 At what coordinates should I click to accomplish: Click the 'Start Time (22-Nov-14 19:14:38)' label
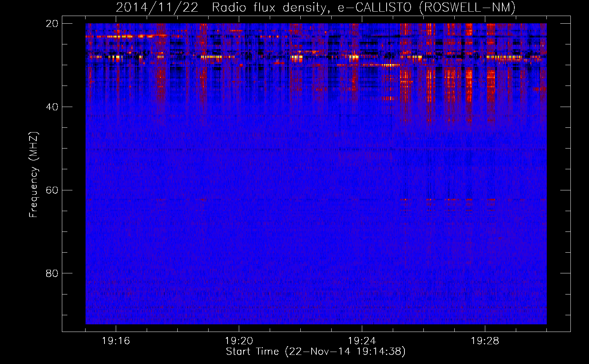[x=316, y=351]
